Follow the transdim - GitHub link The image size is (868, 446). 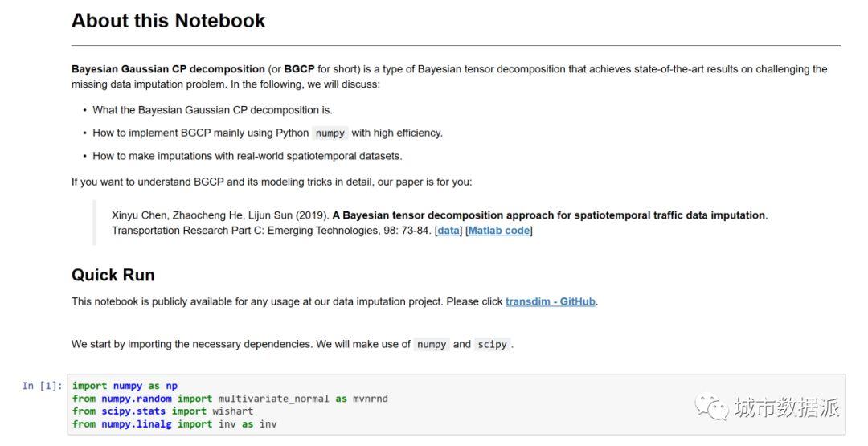551,301
